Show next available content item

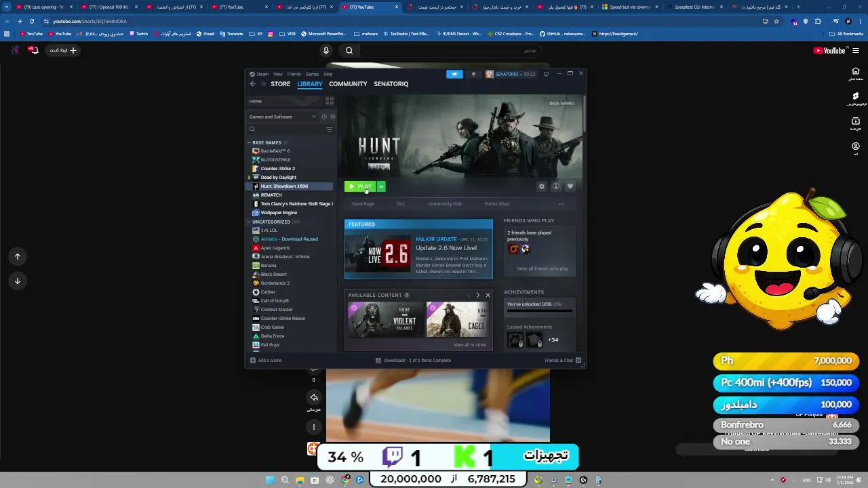coord(477,296)
